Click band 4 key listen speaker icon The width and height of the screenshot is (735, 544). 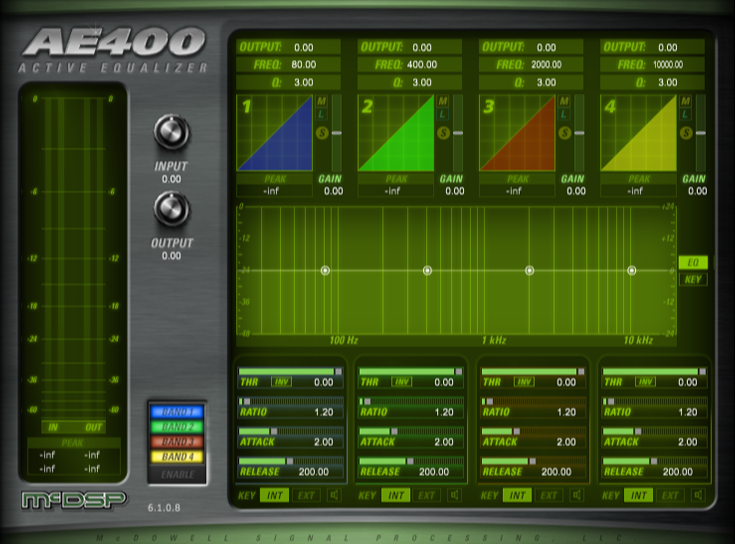[x=698, y=495]
